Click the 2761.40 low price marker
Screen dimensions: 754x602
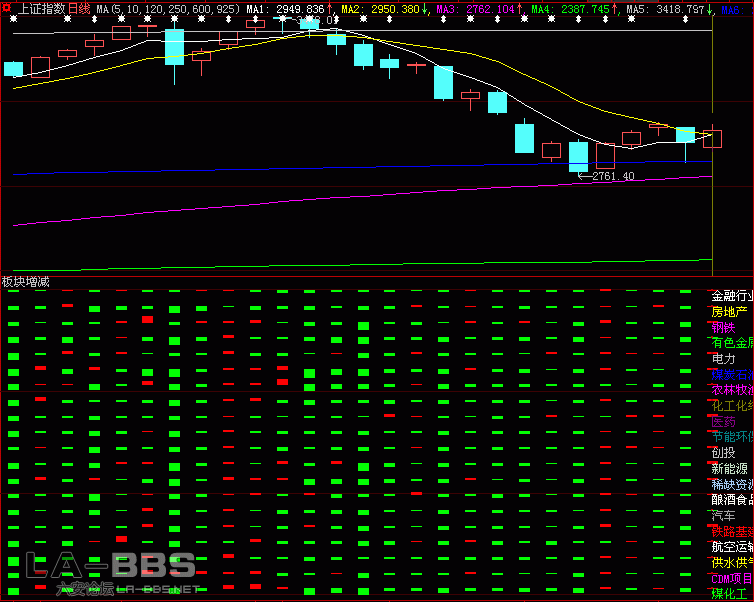pos(612,176)
